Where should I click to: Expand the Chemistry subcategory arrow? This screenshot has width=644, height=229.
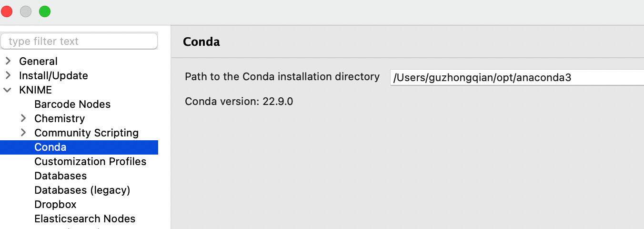click(23, 118)
